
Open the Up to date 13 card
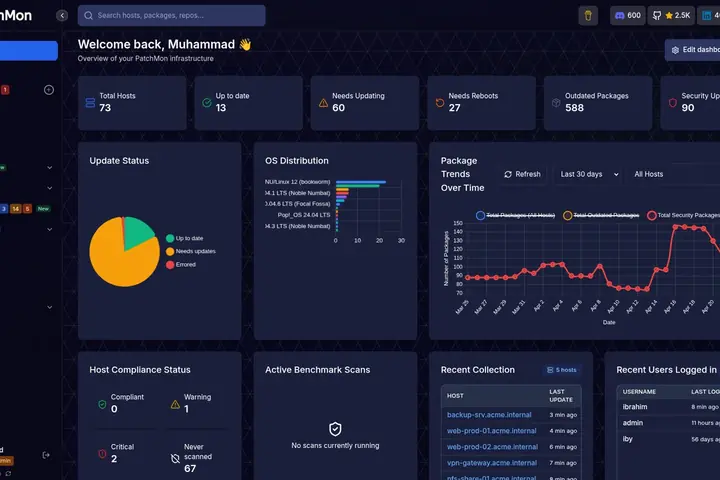[x=248, y=103]
